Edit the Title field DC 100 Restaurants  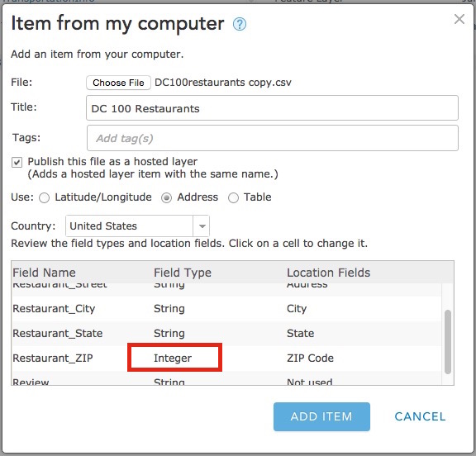click(x=273, y=108)
